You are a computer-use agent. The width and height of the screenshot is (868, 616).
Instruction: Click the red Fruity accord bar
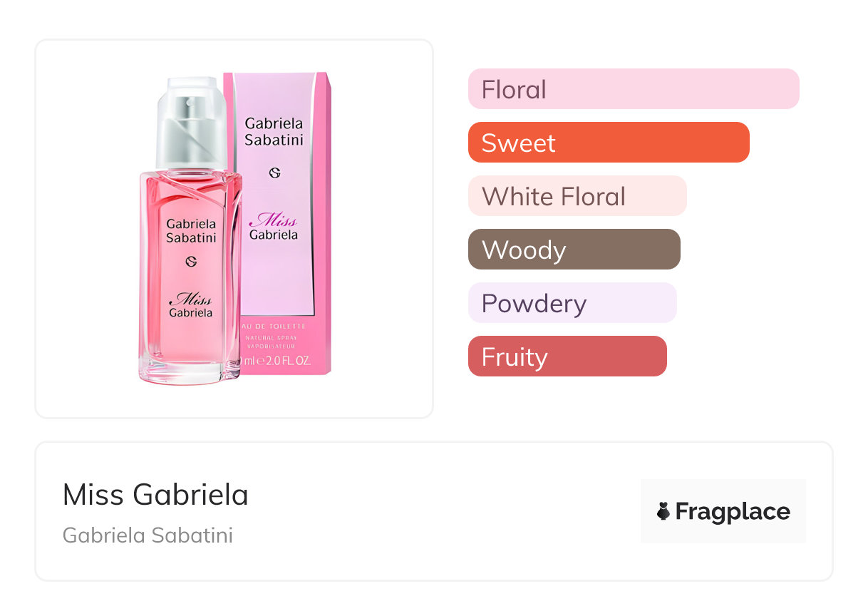coord(567,356)
